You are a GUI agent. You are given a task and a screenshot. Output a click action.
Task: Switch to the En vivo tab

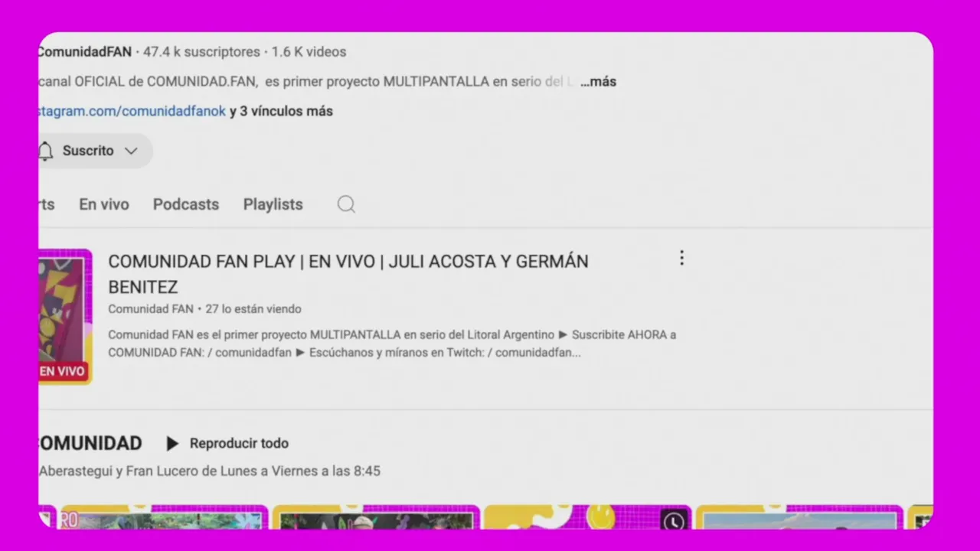pos(104,204)
